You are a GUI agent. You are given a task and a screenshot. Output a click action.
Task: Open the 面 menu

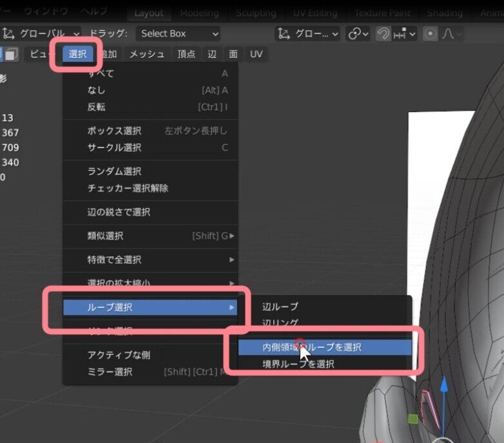click(233, 54)
